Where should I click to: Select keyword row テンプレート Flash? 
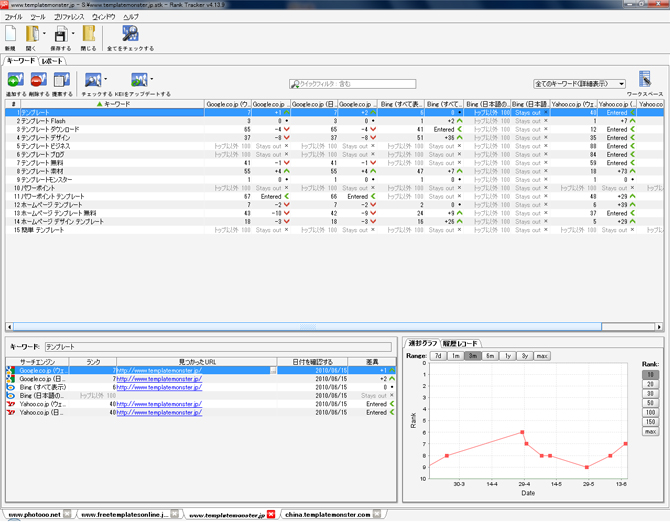(334, 121)
